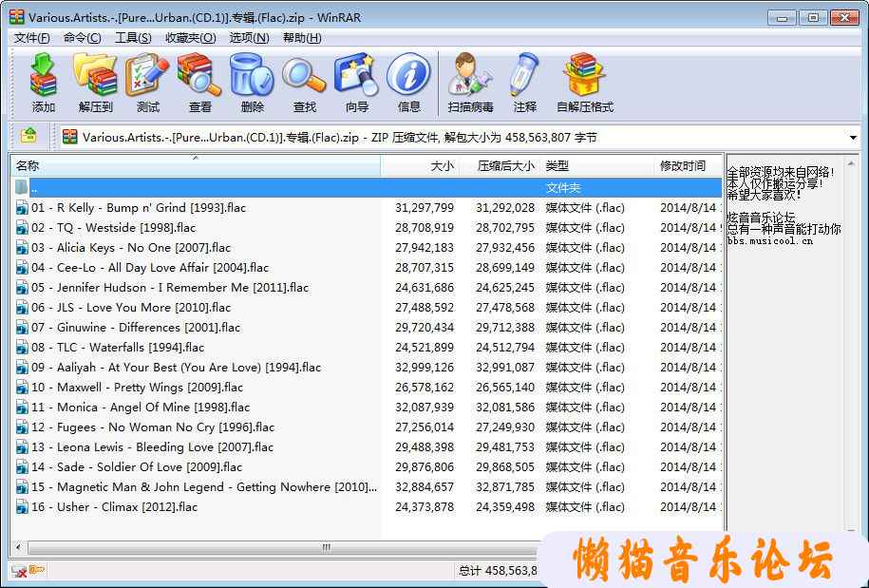Select '13 - Leona Lewis - Bleeding Love [2007].flac'
This screenshot has height=588, width=869.
click(x=152, y=447)
